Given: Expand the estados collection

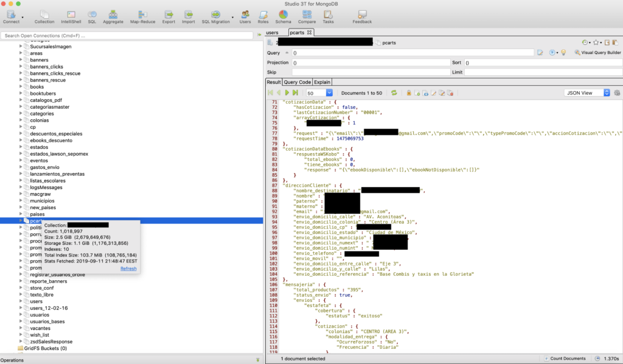Looking at the screenshot, I should coord(21,147).
